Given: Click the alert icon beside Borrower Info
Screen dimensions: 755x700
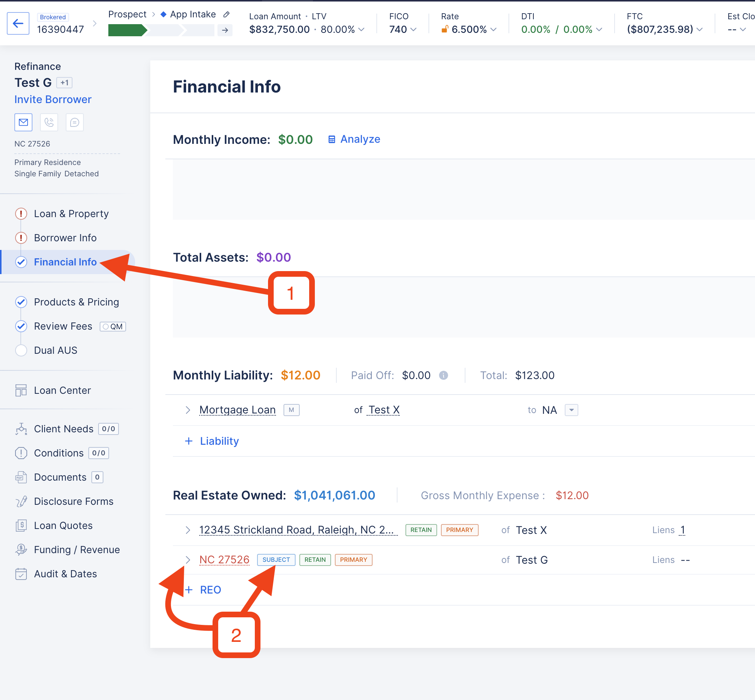Looking at the screenshot, I should pyautogui.click(x=21, y=238).
